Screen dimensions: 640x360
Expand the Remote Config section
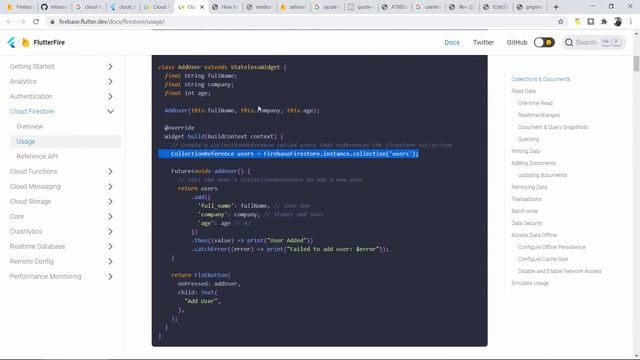(110, 262)
